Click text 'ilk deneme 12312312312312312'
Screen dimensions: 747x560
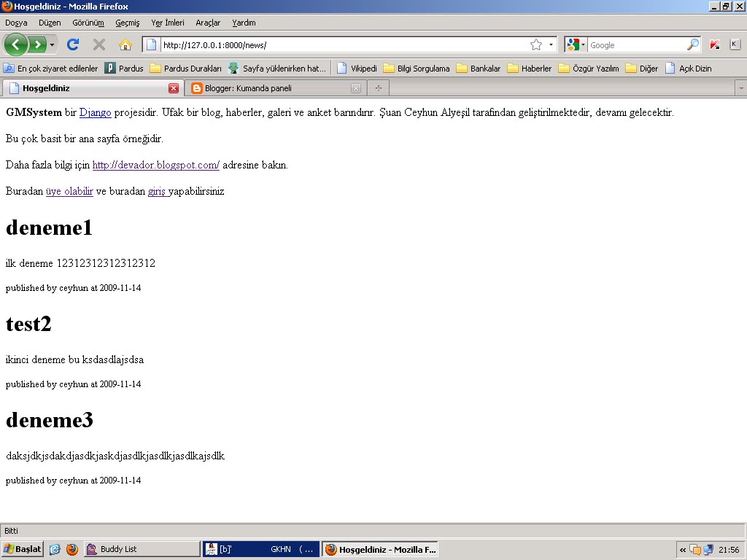click(80, 262)
